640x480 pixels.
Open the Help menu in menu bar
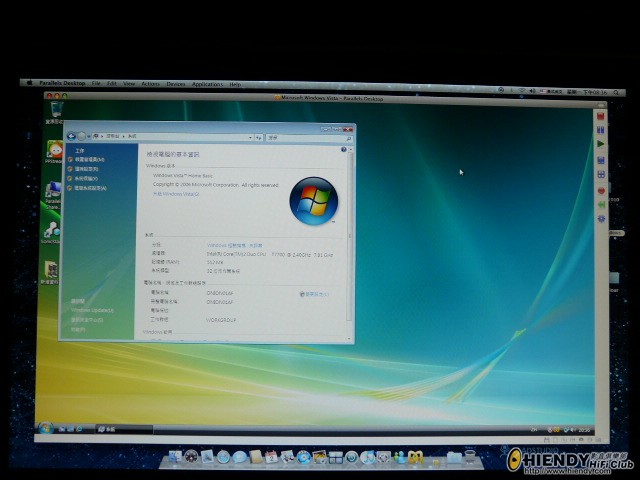click(x=235, y=84)
